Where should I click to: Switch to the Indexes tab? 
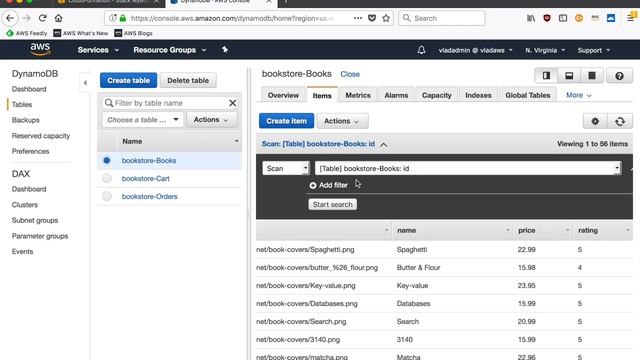tap(478, 95)
